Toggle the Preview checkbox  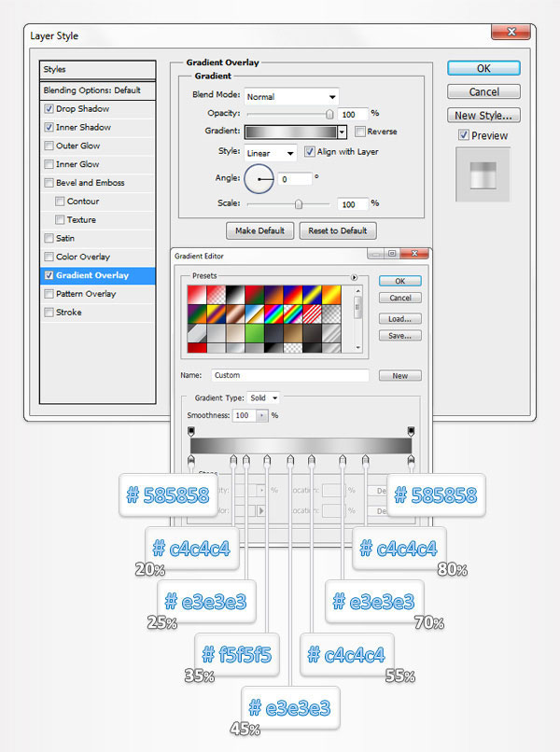coord(464,135)
